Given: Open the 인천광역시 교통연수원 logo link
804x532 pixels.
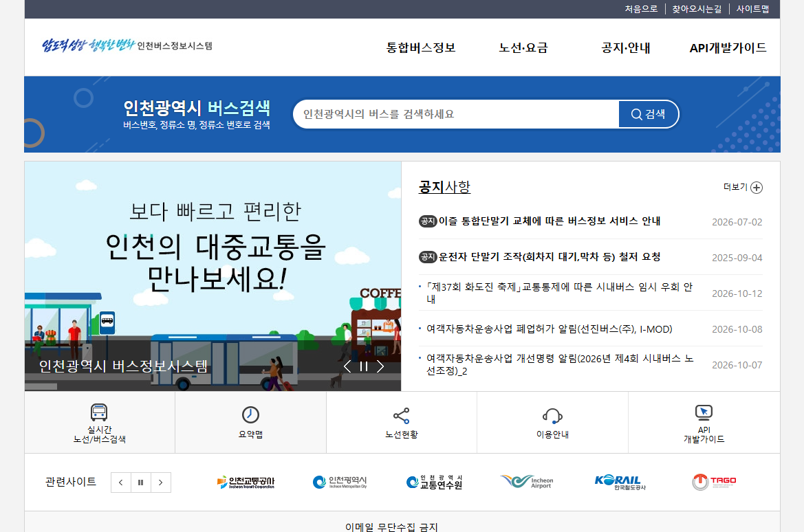Looking at the screenshot, I should [x=434, y=483].
